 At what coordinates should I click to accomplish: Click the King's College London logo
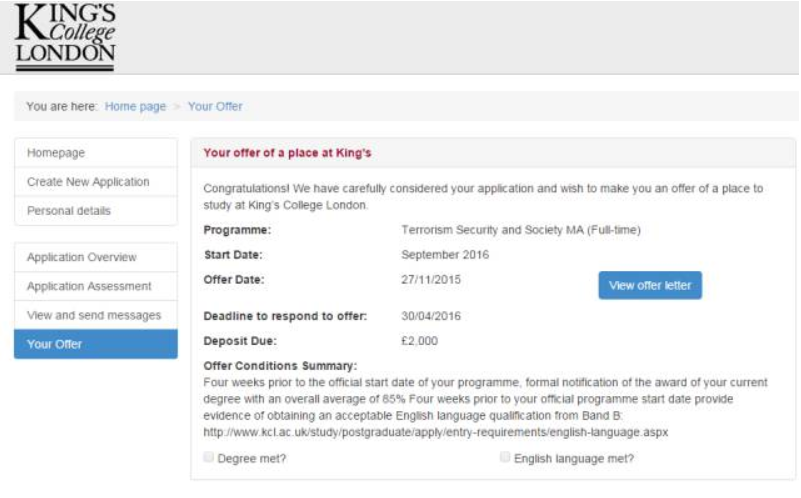tap(65, 37)
